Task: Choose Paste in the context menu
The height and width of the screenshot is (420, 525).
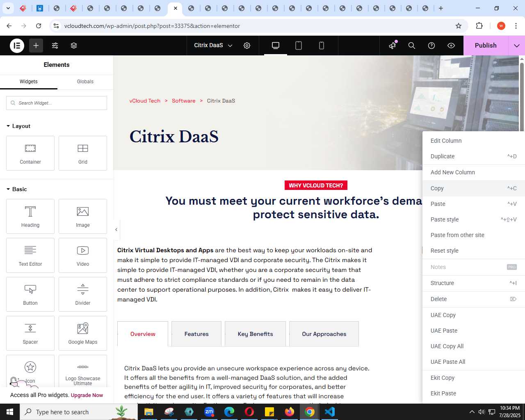Action: (x=474, y=204)
